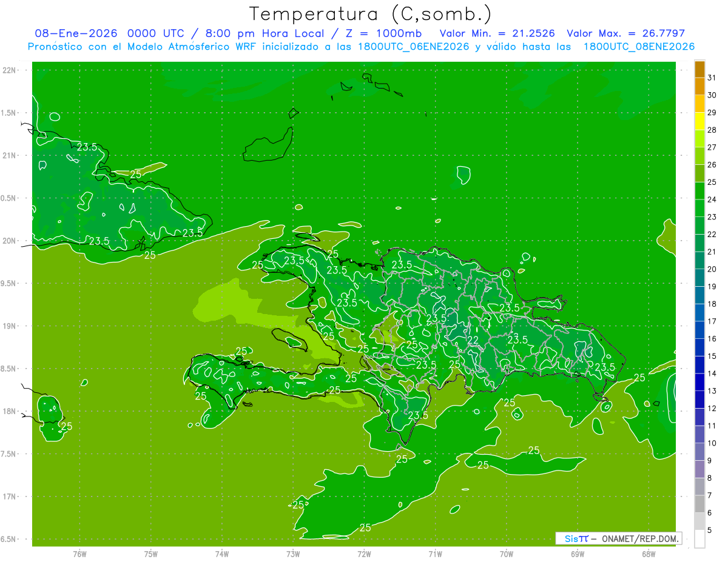The height and width of the screenshot is (562, 728).
Task: Click the "7.5N" latitude axis label
Action: (8, 454)
